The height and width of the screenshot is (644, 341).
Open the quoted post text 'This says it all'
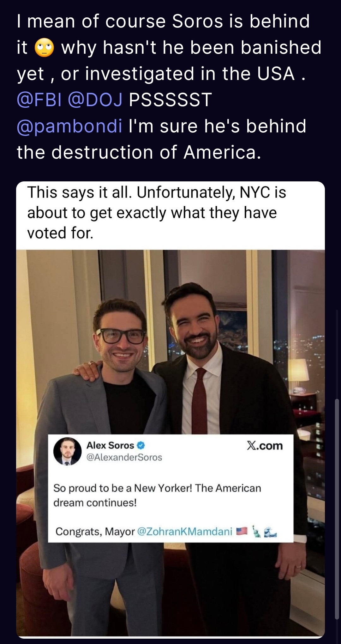(x=157, y=213)
